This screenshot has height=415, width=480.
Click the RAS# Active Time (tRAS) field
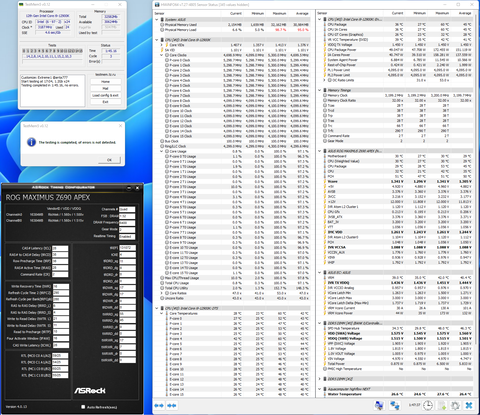[x=60, y=268]
